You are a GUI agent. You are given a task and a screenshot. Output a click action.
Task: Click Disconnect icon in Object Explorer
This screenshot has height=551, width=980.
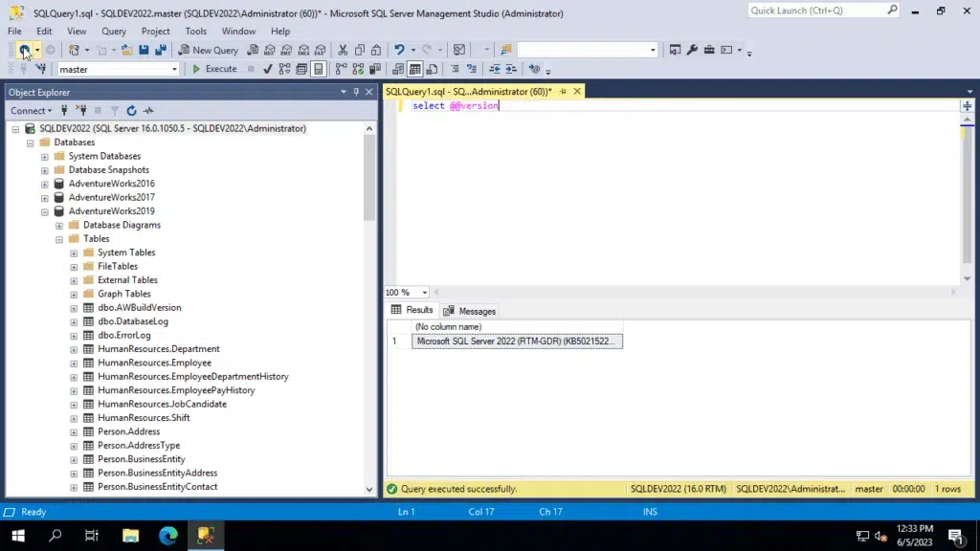(81, 111)
